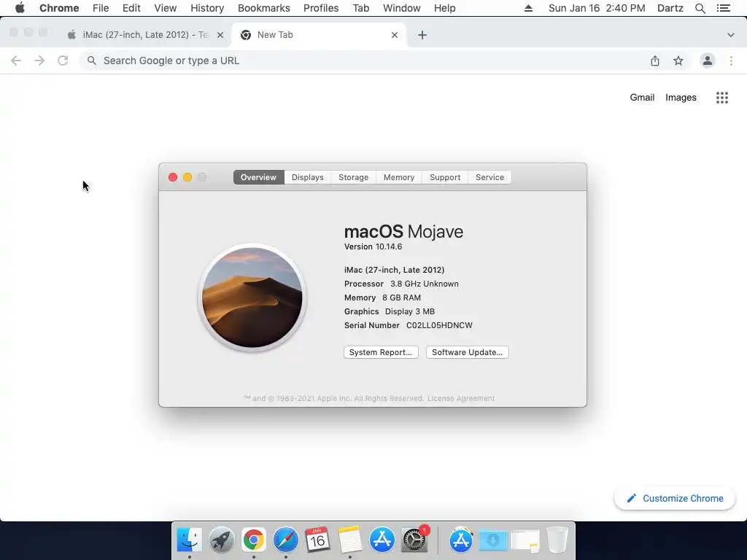Open the Help menu

click(444, 8)
